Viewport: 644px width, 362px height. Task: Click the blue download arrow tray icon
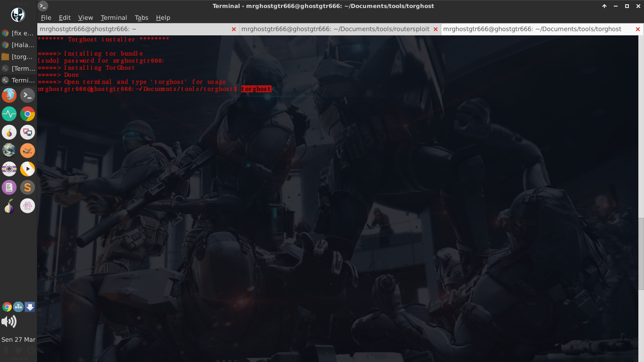pyautogui.click(x=30, y=307)
